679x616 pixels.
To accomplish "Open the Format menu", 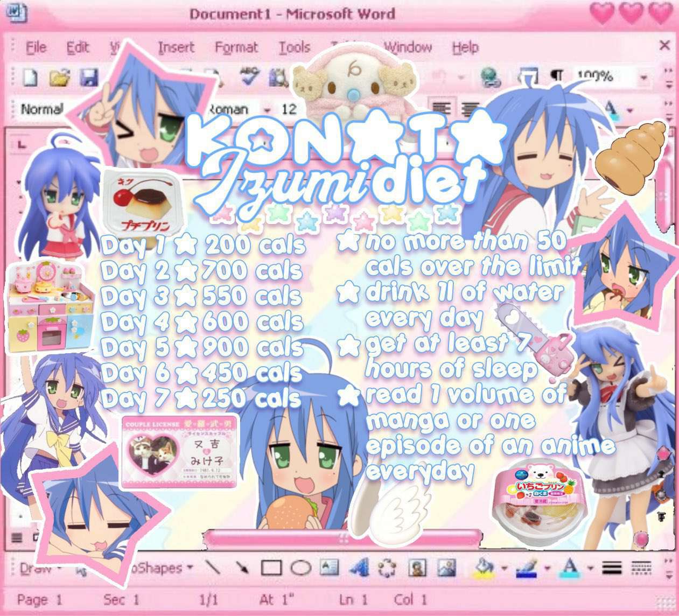I will 236,47.
